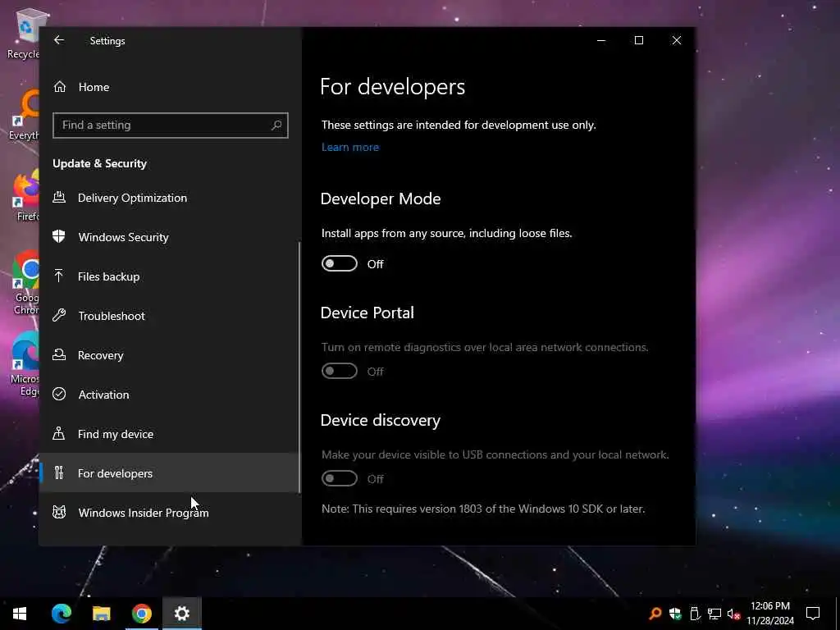This screenshot has height=630, width=840.
Task: Click the Troubleshoot wrench icon
Action: click(59, 316)
